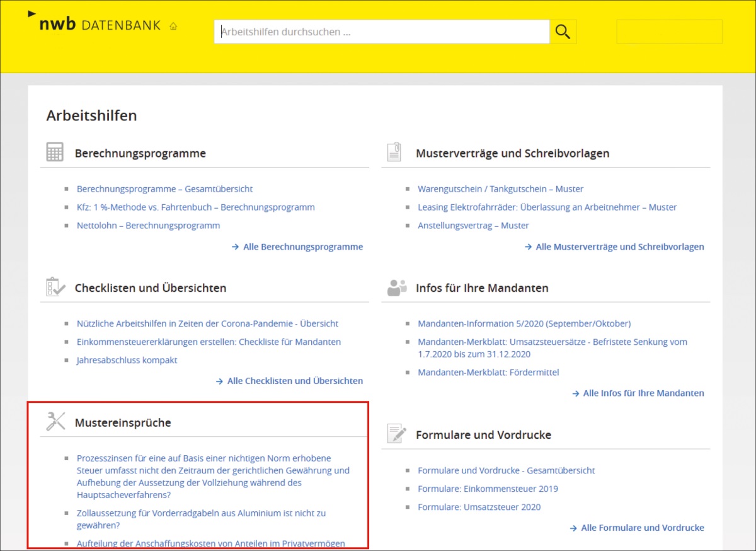Open Alle Musterverträge und Schreibvorlagen link
This screenshot has width=756, height=551.
[x=619, y=246]
